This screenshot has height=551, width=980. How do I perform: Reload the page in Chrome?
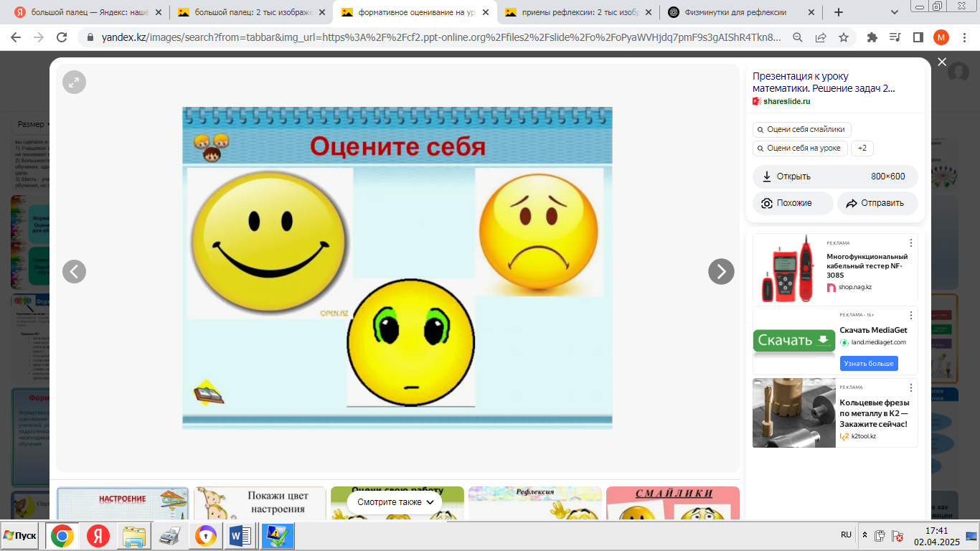coord(62,37)
